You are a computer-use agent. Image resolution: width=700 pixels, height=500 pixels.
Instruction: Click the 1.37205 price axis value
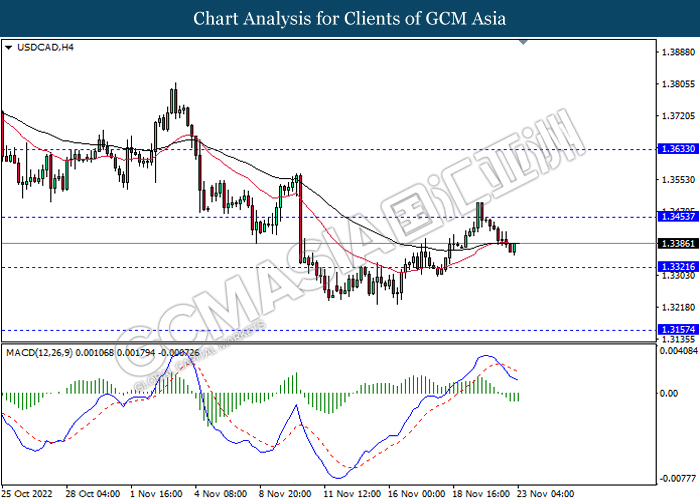coord(678,116)
